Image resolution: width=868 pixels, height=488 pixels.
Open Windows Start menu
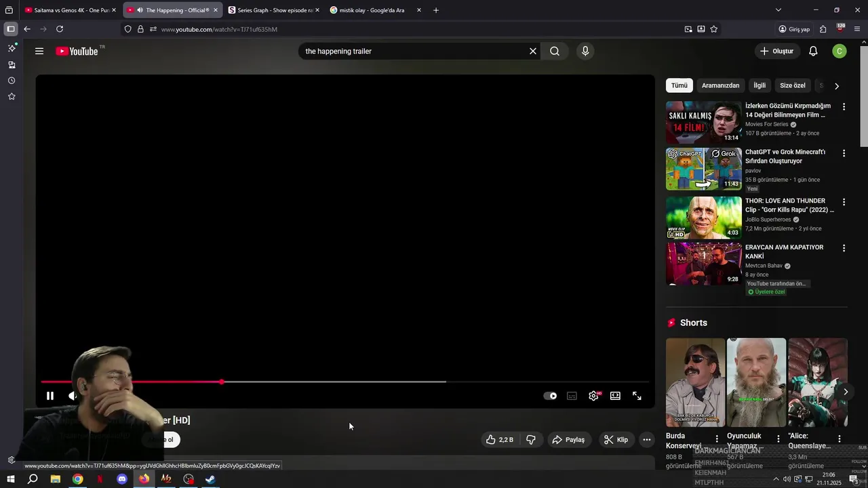(11, 479)
